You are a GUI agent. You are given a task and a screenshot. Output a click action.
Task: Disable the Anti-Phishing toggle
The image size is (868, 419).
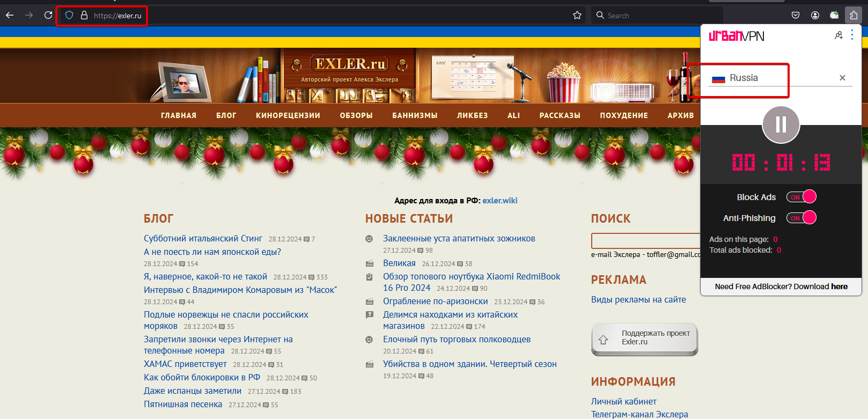[801, 218]
